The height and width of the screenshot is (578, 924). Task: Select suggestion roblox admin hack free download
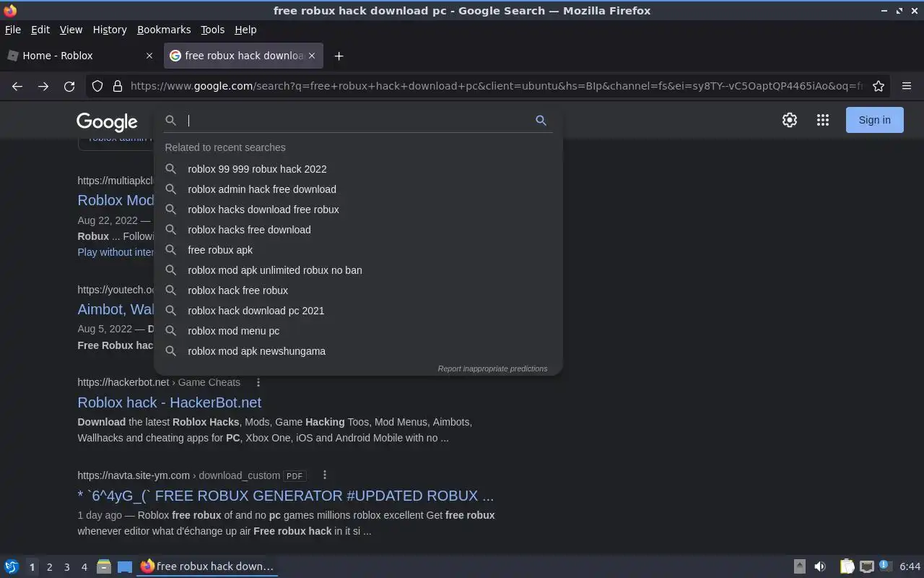coord(358,189)
